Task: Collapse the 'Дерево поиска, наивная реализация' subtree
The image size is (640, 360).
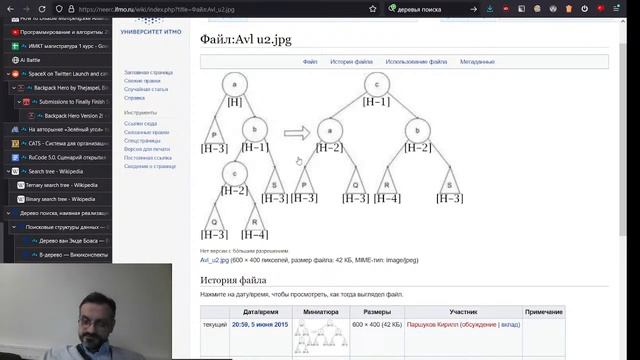Action: 8,213
